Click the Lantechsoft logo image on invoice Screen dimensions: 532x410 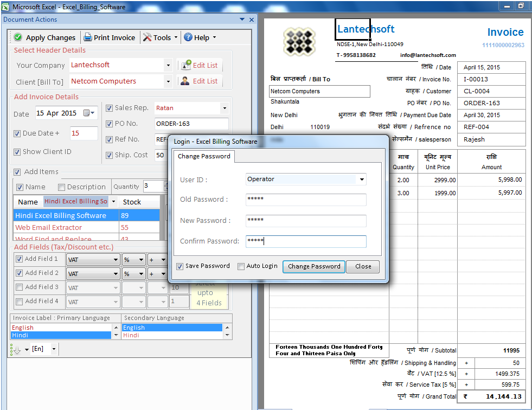point(299,41)
